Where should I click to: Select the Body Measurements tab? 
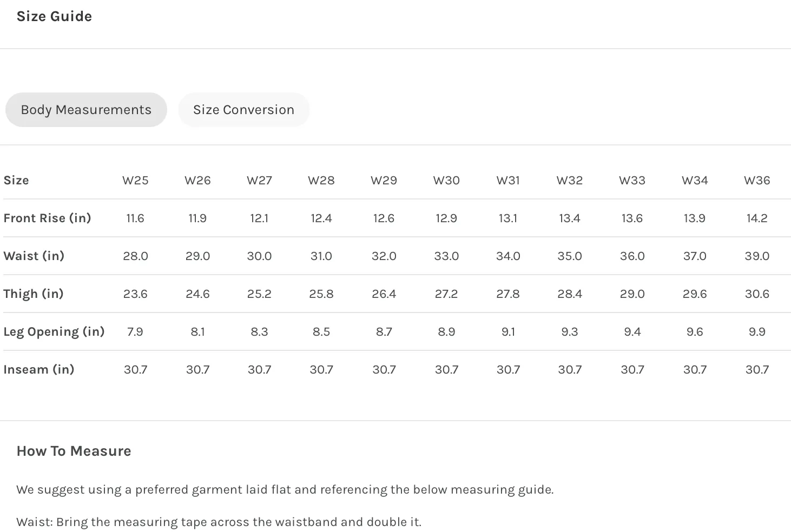click(x=86, y=110)
